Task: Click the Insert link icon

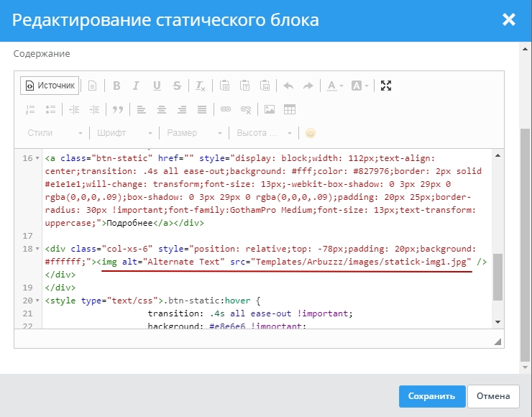Action: [225, 109]
